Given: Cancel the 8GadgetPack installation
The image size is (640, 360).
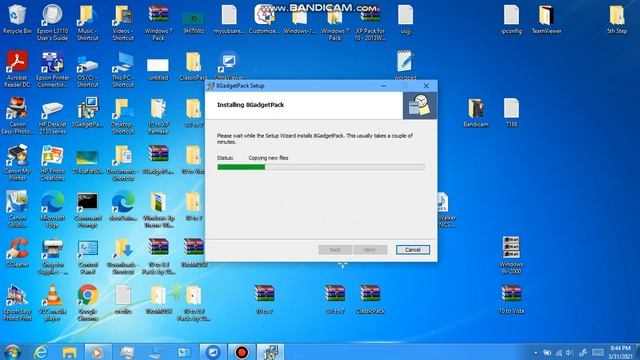Looking at the screenshot, I should point(413,249).
